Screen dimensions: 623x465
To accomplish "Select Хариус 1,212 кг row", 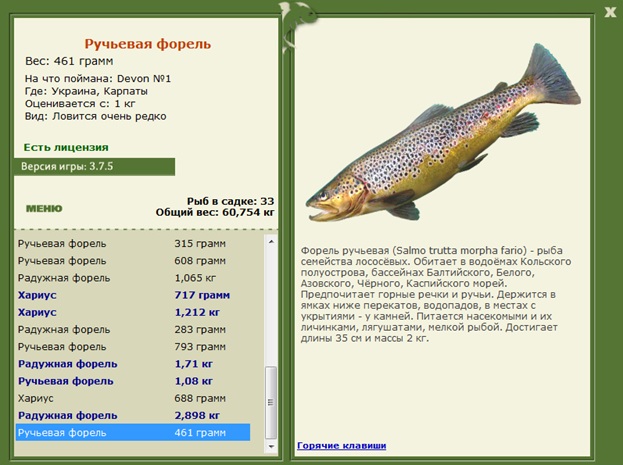I will 133,312.
